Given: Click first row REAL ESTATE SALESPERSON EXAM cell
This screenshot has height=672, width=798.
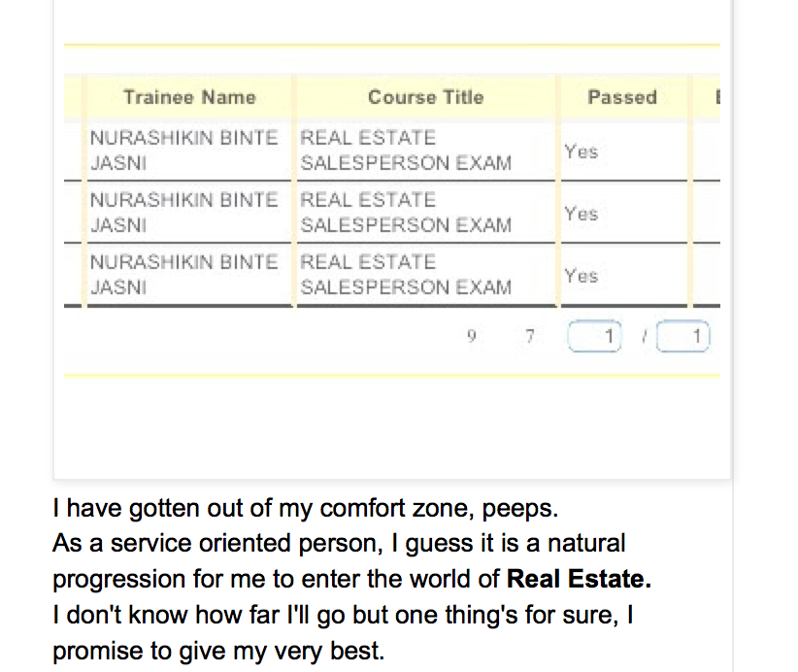Looking at the screenshot, I should point(426,151).
